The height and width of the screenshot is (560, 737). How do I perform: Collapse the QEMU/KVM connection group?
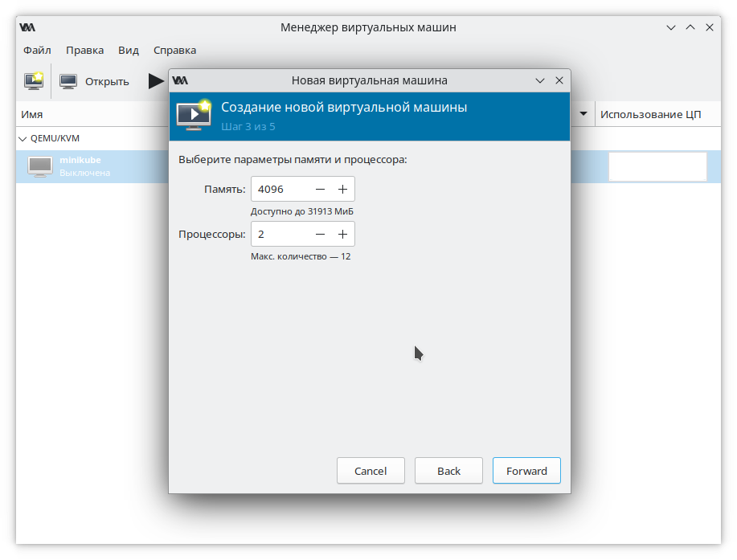(x=23, y=138)
